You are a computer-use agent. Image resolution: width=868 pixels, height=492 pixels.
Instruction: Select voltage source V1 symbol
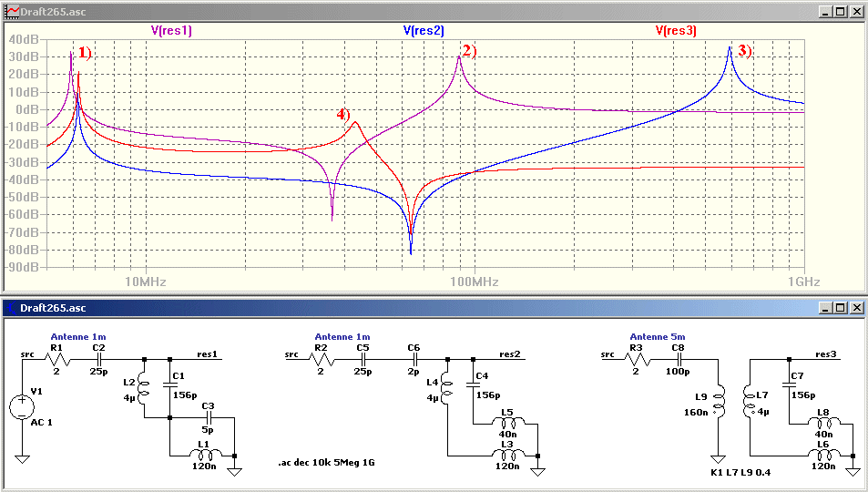pos(22,407)
